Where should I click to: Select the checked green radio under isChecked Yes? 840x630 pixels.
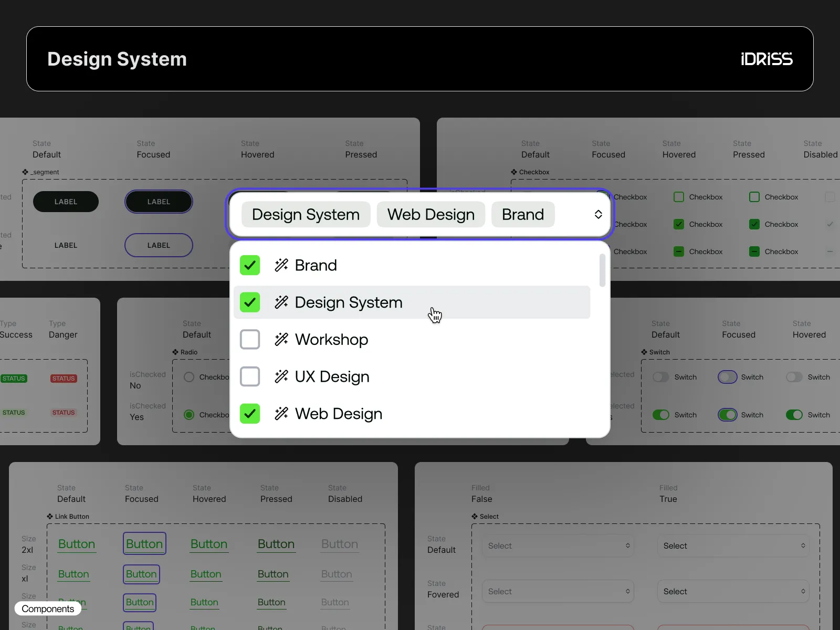(x=189, y=415)
